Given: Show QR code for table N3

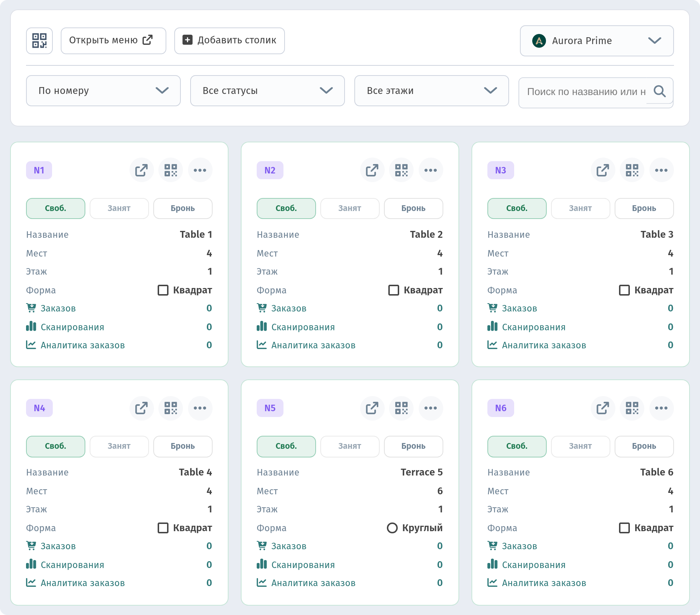Looking at the screenshot, I should (x=632, y=170).
